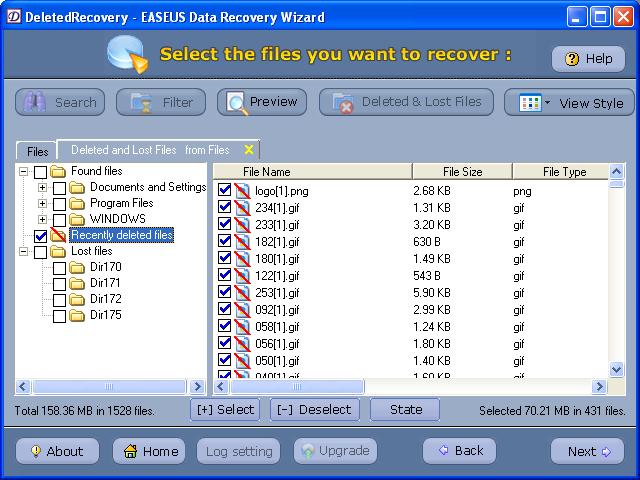Check the Lost files checkbox
The width and height of the screenshot is (640, 480).
click(40, 252)
